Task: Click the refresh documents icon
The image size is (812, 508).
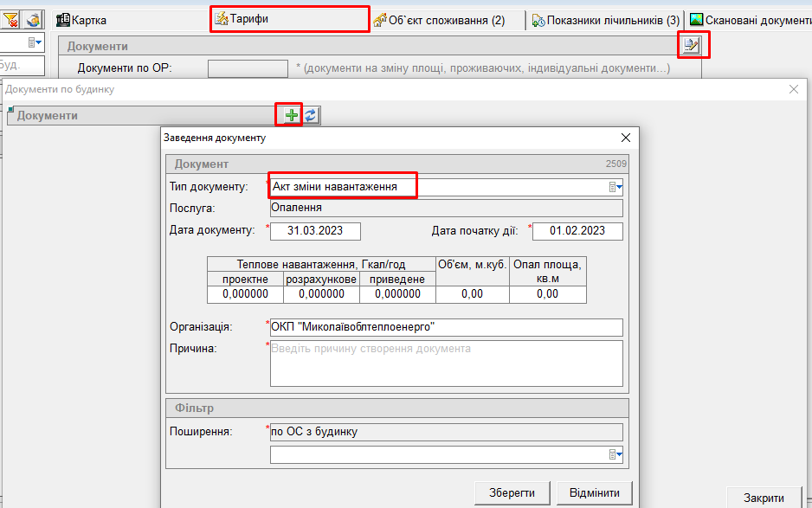Action: pos(311,115)
